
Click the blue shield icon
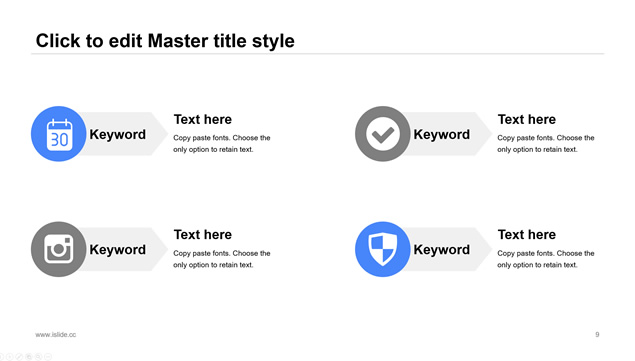(x=383, y=249)
